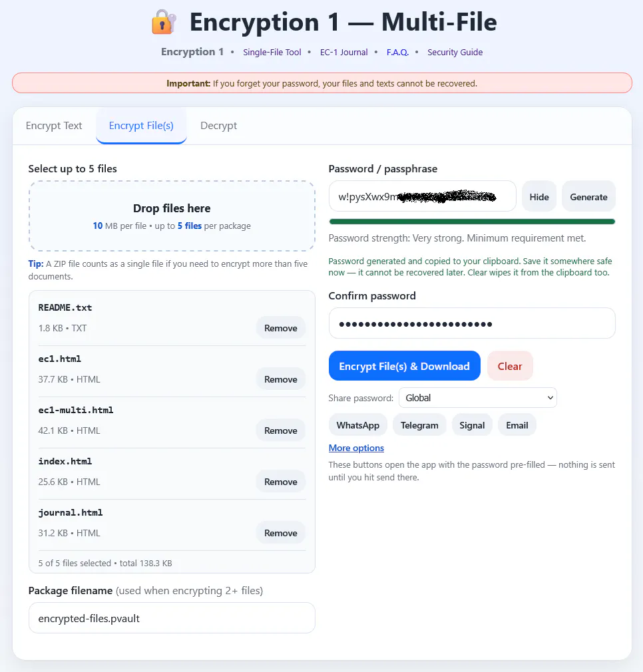The height and width of the screenshot is (672, 643).
Task: Open the EC-1 Journal link
Action: tap(343, 53)
